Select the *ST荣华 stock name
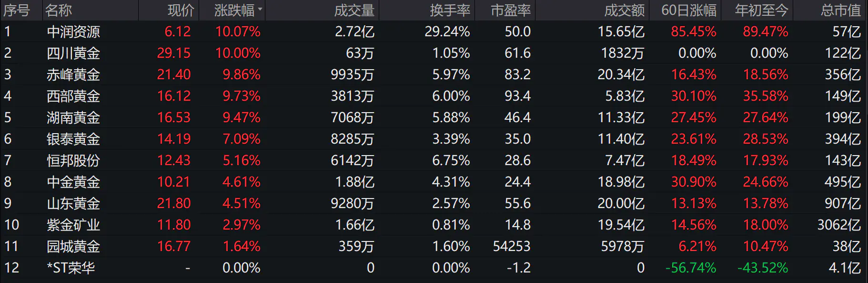Screen dimensions: 868x283 pos(71,268)
